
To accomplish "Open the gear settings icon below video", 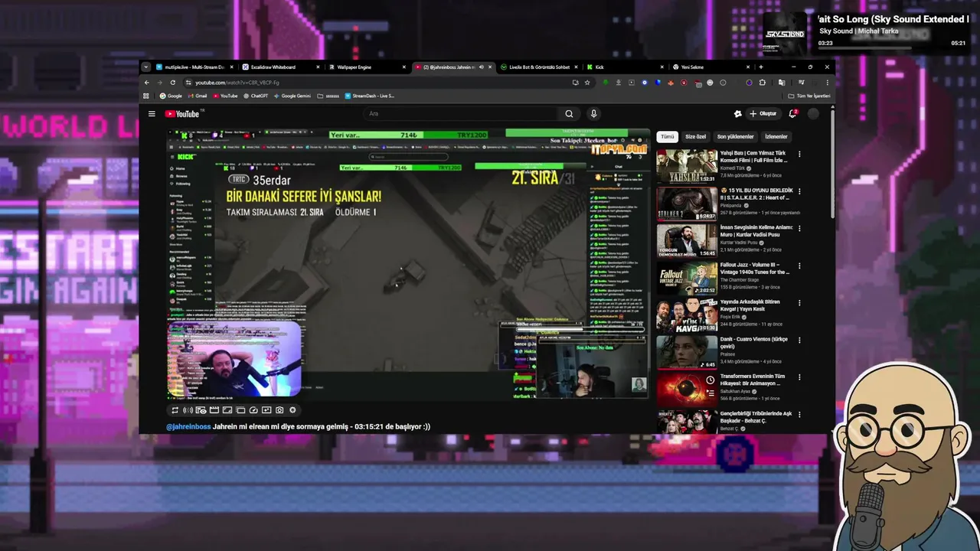I will click(x=292, y=410).
